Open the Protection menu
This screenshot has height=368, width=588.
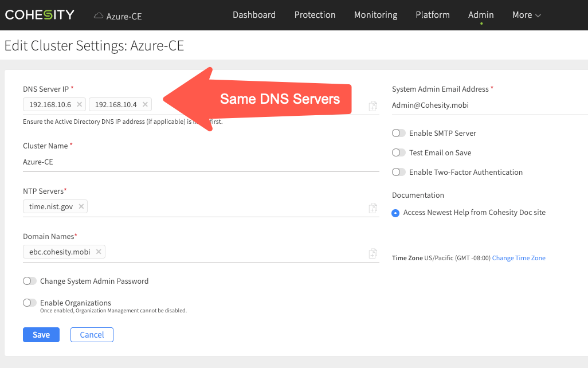pos(315,15)
